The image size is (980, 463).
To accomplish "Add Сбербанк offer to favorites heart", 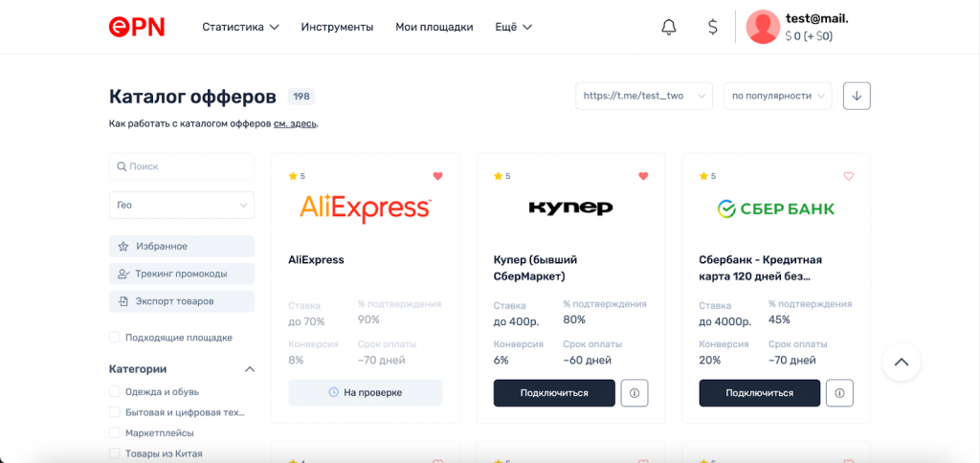I will [848, 176].
